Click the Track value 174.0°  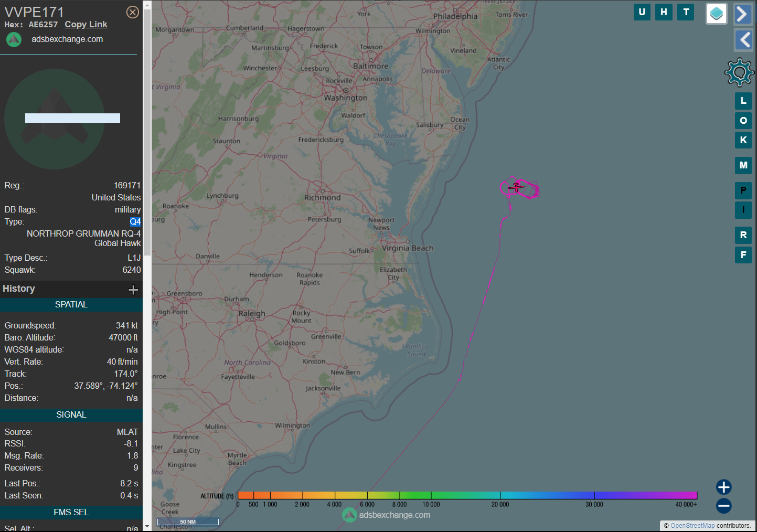pos(126,374)
